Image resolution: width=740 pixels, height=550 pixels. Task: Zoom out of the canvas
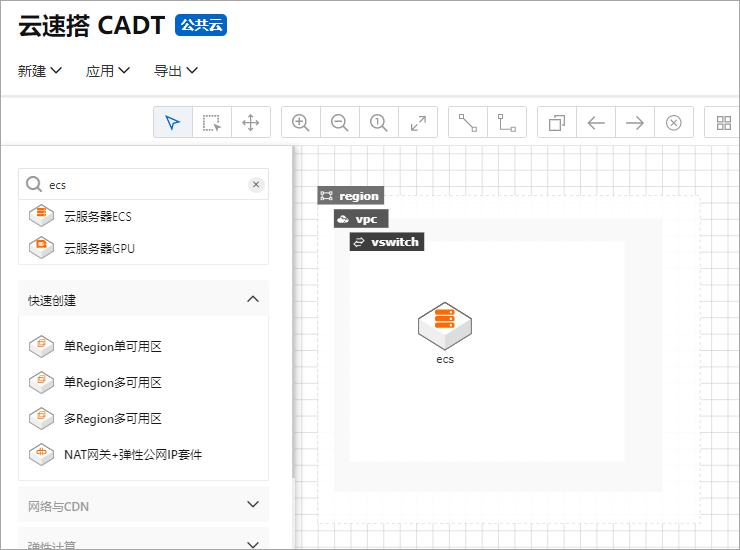pyautogui.click(x=340, y=123)
